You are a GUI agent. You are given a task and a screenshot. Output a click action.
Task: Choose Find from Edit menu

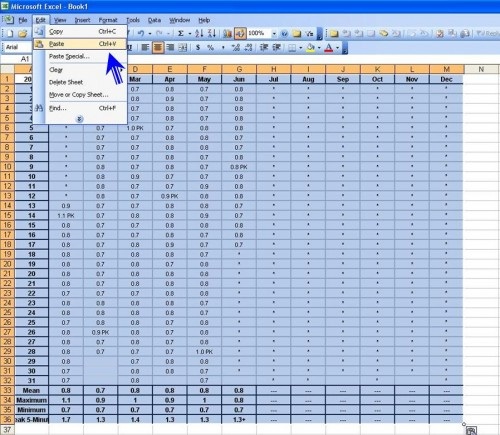[x=80, y=108]
